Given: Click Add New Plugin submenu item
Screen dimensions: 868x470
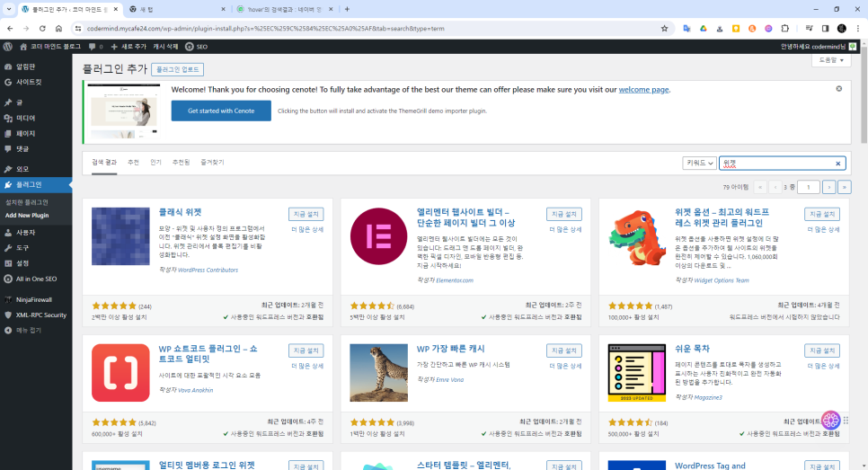Looking at the screenshot, I should coord(27,216).
